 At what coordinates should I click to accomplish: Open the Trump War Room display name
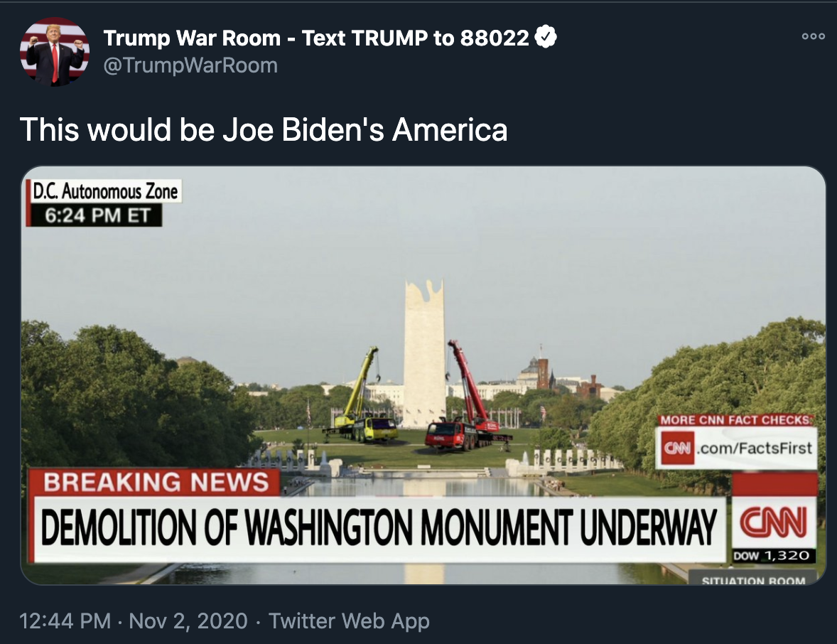pyautogui.click(x=316, y=38)
